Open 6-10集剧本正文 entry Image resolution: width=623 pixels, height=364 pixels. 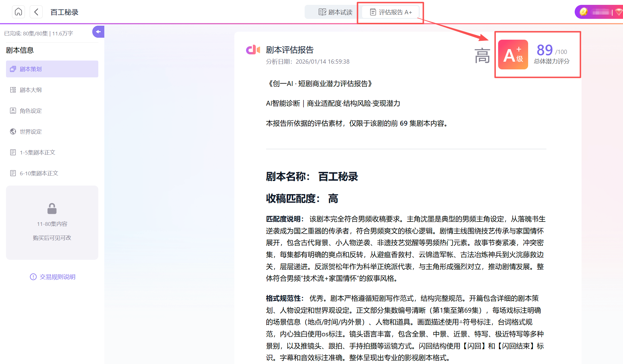click(x=39, y=173)
